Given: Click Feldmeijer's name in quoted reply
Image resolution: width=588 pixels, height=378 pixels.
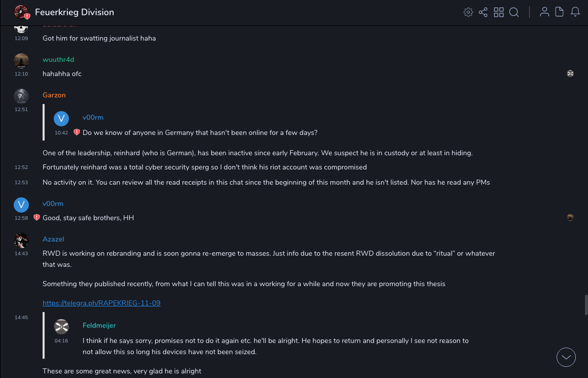Looking at the screenshot, I should (99, 326).
